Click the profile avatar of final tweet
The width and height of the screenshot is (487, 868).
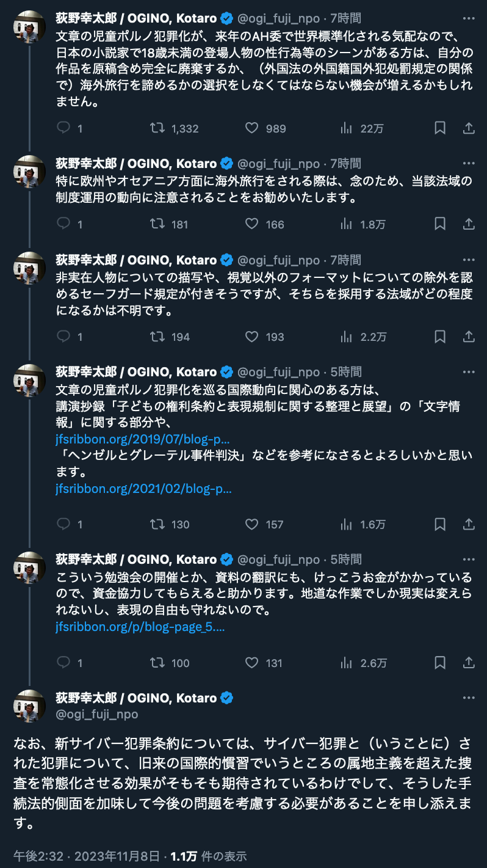(x=29, y=706)
